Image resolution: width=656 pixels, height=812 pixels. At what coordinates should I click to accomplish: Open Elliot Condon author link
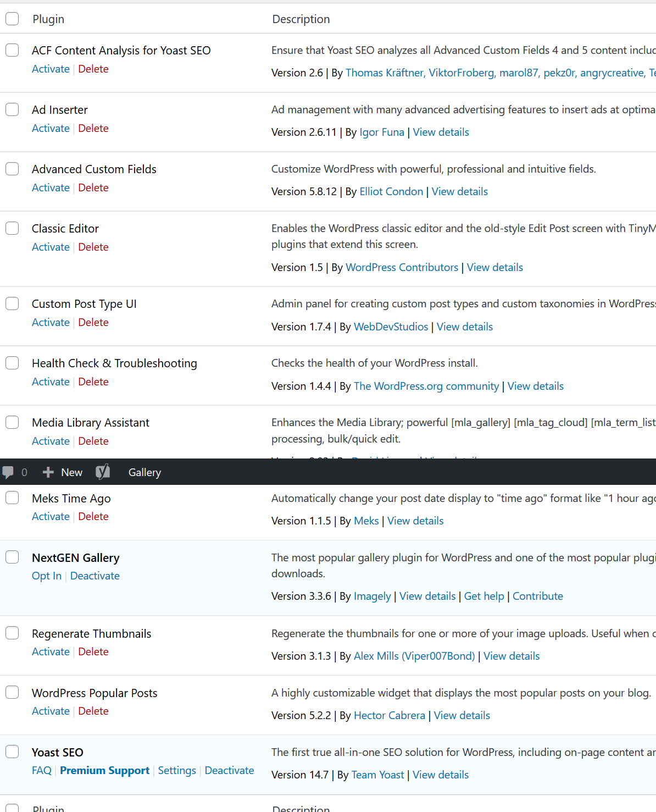point(392,191)
